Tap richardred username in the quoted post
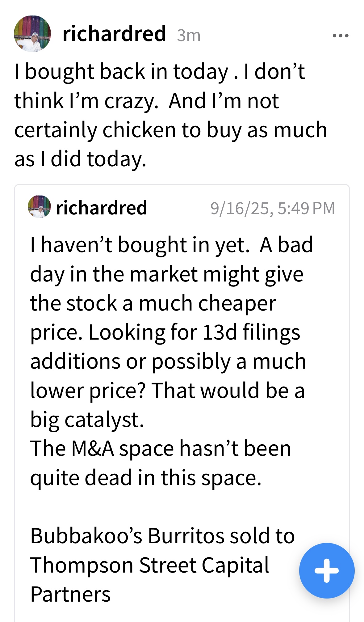The image size is (364, 622). [x=101, y=208]
